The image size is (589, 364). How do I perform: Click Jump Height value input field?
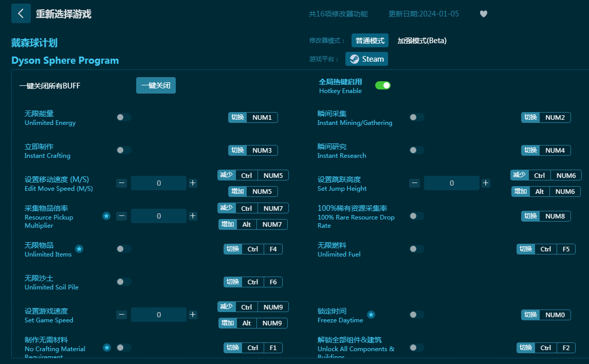point(452,183)
